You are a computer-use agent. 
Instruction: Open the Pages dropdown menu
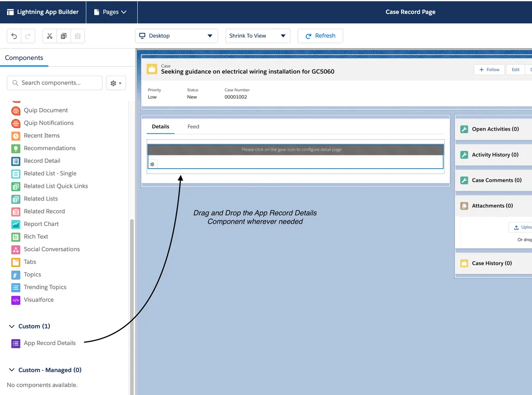click(110, 12)
